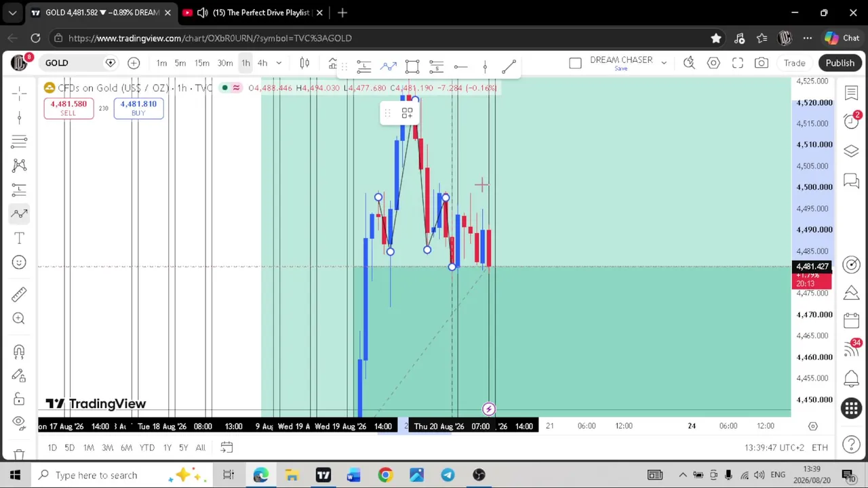868x488 pixels.
Task: Select the YTD date range
Action: point(147,447)
